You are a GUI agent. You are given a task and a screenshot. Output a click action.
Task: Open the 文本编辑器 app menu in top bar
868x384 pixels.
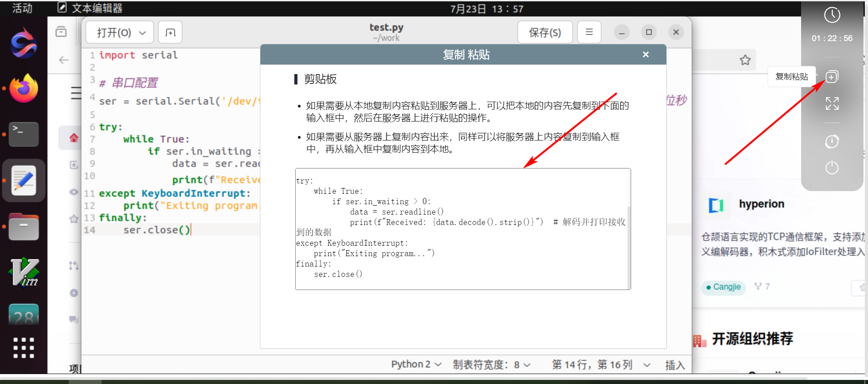90,8
